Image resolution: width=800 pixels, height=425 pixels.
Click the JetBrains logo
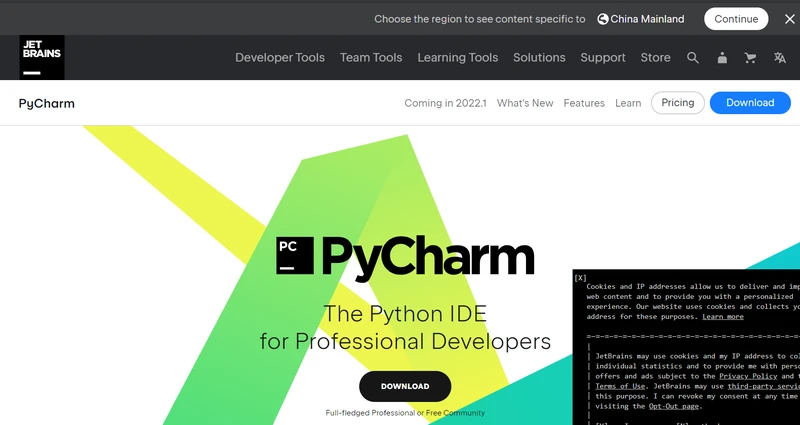pos(42,58)
